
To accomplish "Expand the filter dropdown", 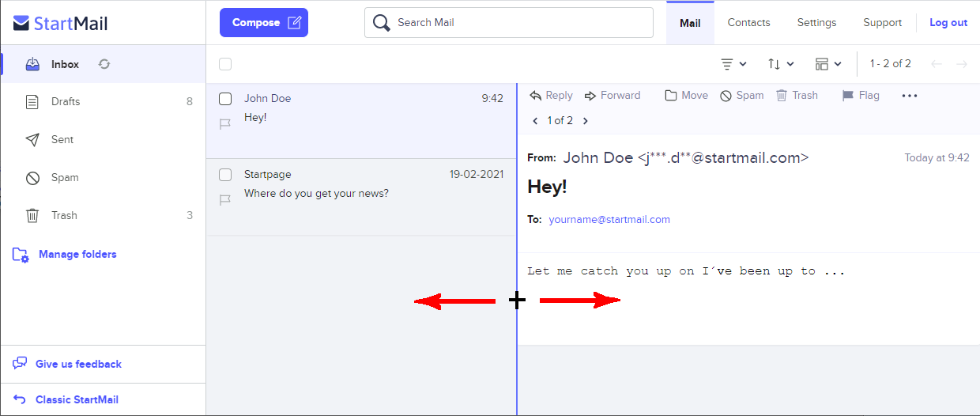I will pyautogui.click(x=733, y=64).
